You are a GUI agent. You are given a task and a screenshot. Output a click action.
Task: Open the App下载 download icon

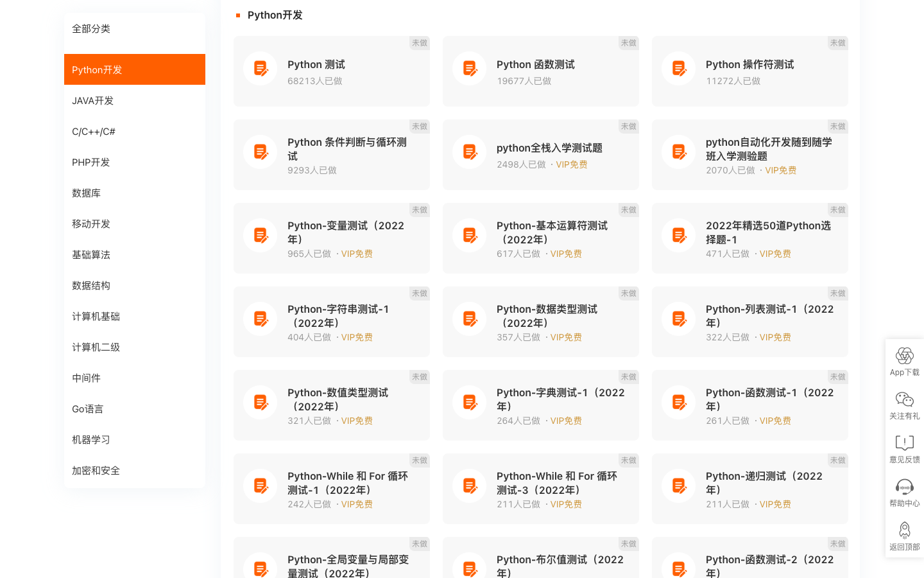point(904,356)
